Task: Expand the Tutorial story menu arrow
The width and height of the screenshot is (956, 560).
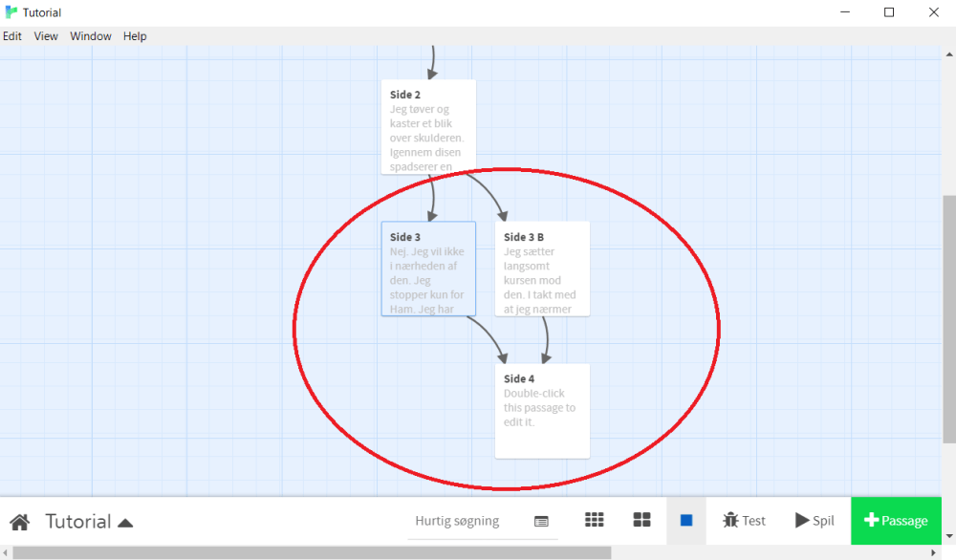Action: (125, 523)
